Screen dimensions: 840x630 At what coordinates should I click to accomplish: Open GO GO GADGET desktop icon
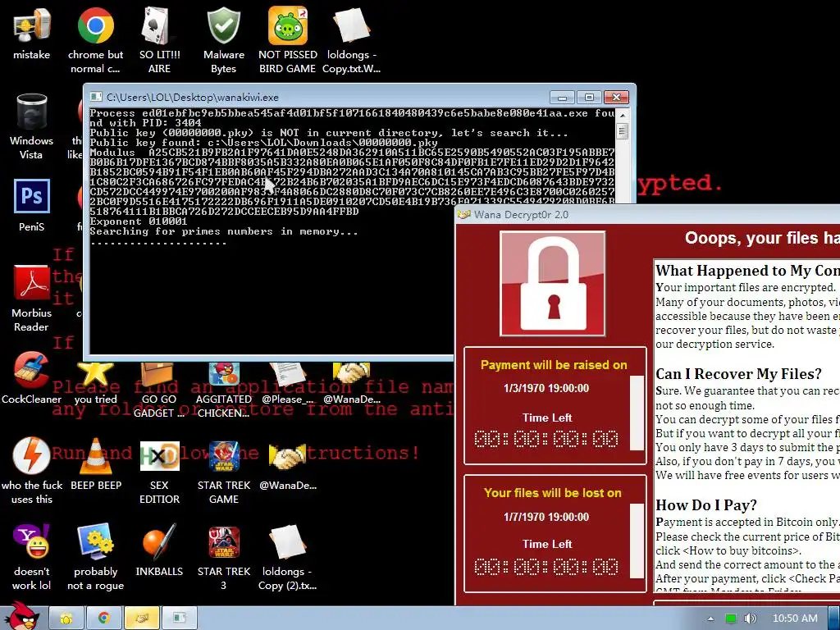coord(158,390)
